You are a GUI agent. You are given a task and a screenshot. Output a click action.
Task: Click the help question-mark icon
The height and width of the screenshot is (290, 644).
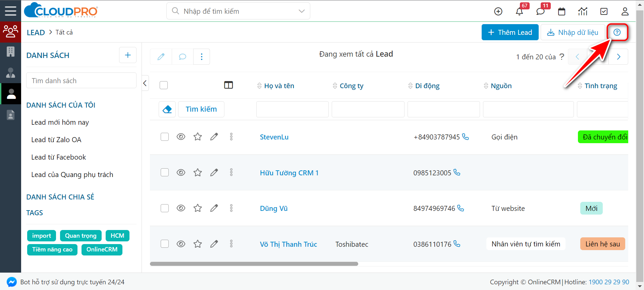[617, 32]
